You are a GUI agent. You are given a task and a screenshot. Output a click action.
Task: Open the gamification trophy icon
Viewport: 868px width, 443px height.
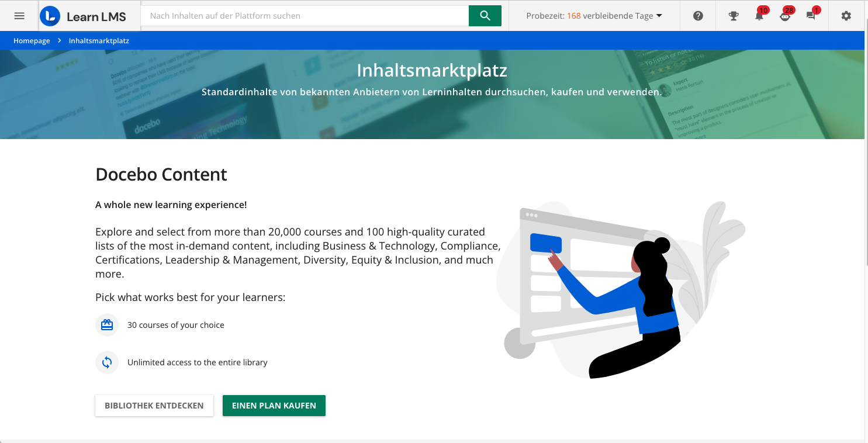pyautogui.click(x=734, y=16)
